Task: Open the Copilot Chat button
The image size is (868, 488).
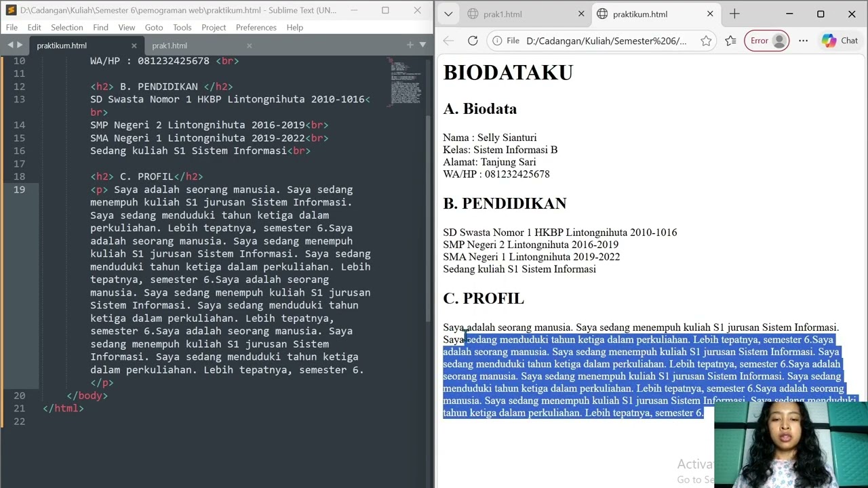Action: pos(840,41)
